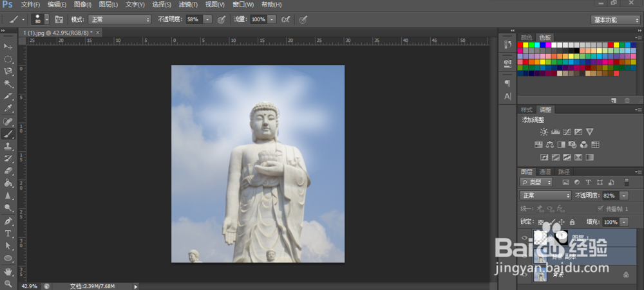The height and width of the screenshot is (290, 644).
Task: Add a Curves adjustment
Action: point(567,132)
